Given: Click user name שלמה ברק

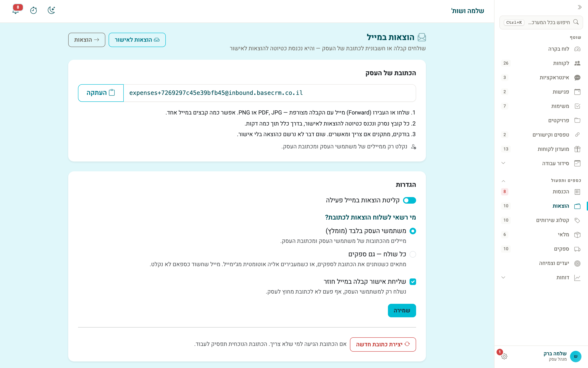Looking at the screenshot, I should [555, 353].
